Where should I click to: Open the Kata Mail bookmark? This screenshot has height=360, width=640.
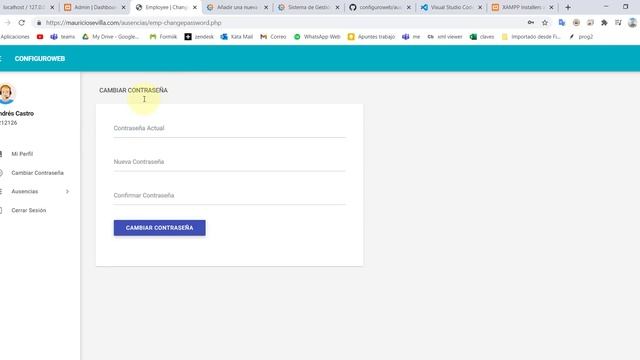click(237, 37)
